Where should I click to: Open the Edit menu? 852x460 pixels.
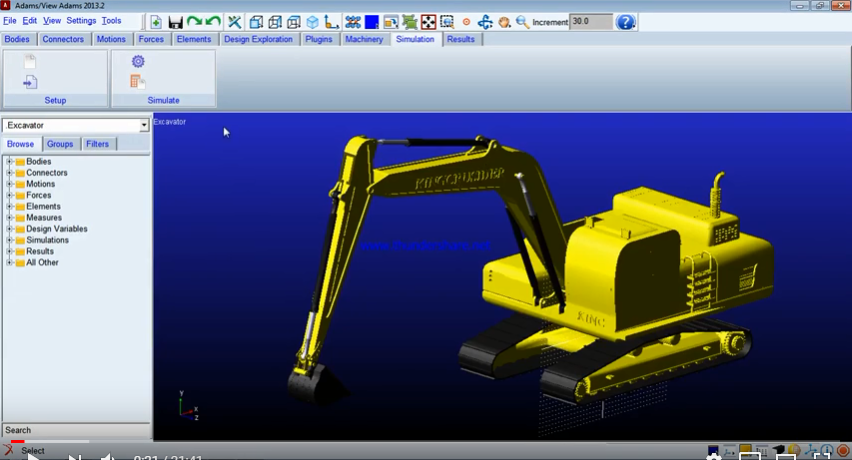click(x=29, y=21)
